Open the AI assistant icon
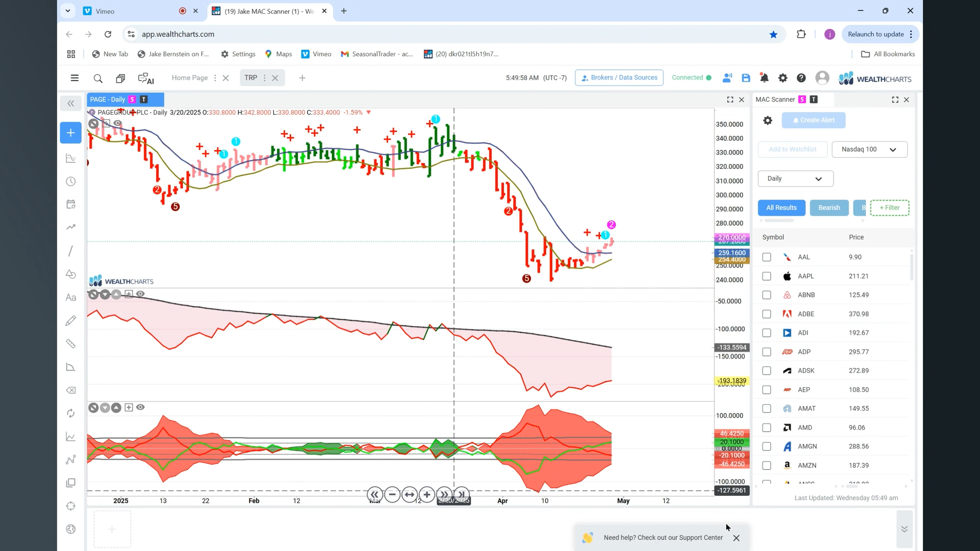 (146, 78)
